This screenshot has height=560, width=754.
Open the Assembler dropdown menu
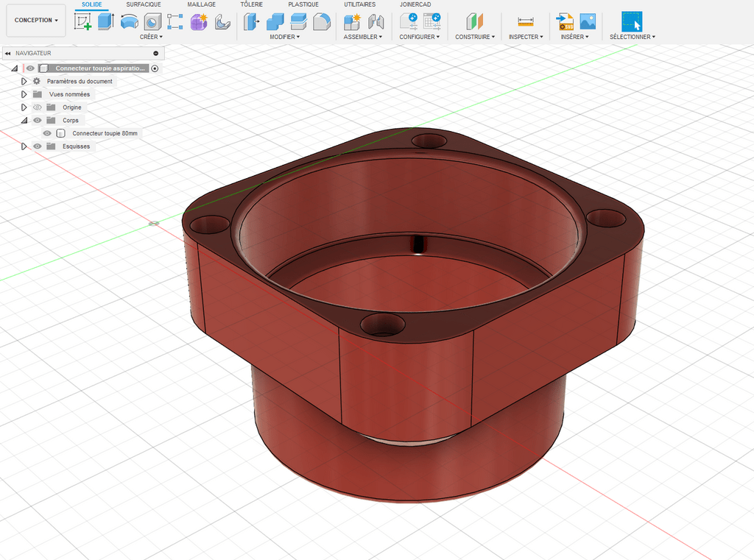click(362, 37)
